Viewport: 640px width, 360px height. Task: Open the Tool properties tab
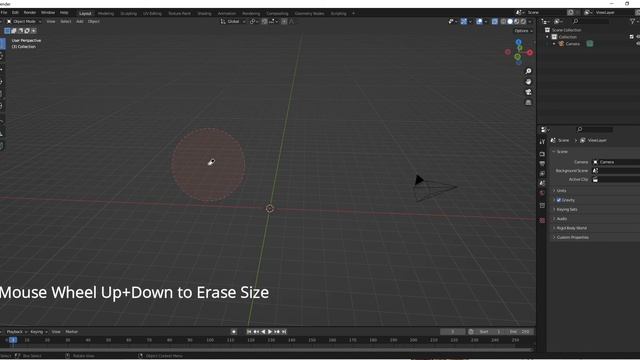pos(542,142)
